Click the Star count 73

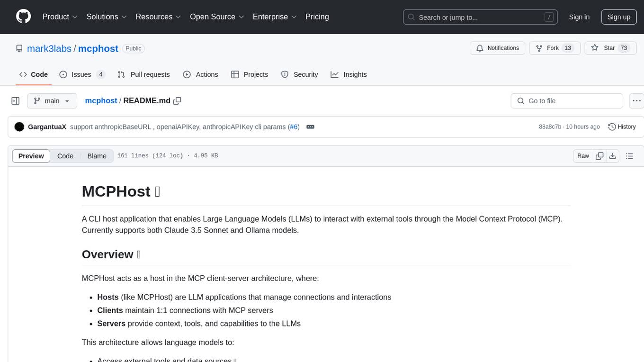coord(624,48)
